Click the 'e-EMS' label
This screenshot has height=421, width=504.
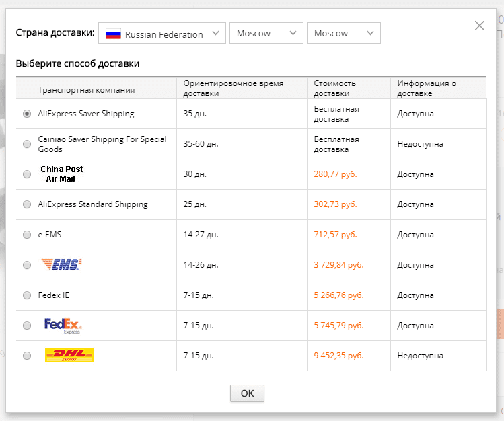coord(50,235)
